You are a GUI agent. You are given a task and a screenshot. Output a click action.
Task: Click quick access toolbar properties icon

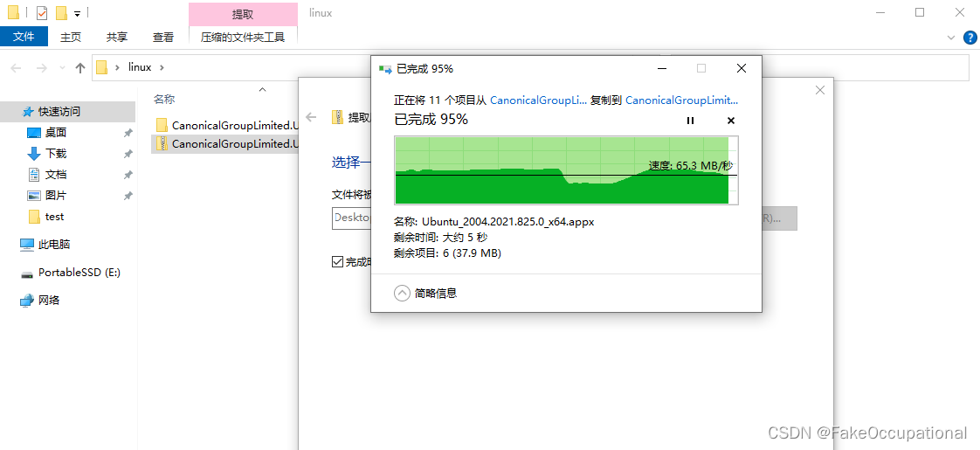(x=42, y=12)
